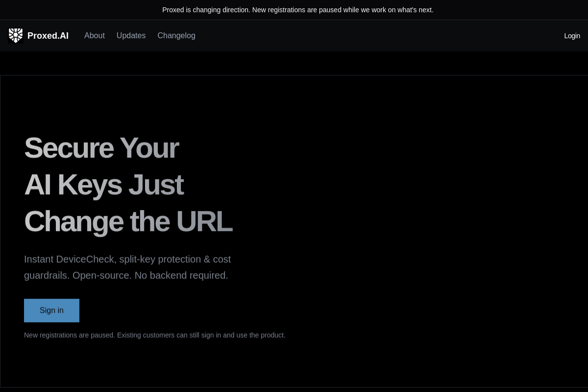Go to the Updates section
Image resolution: width=588 pixels, height=392 pixels.
click(131, 36)
